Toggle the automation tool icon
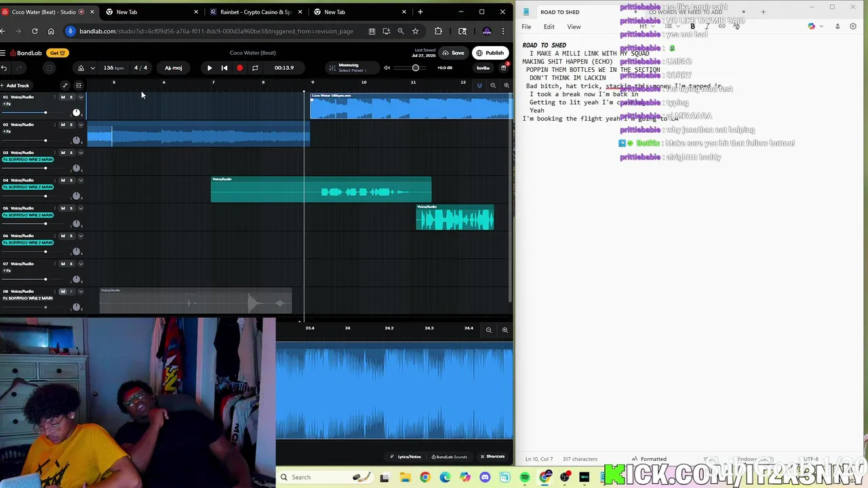Image resolution: width=868 pixels, height=488 pixels. (65, 85)
